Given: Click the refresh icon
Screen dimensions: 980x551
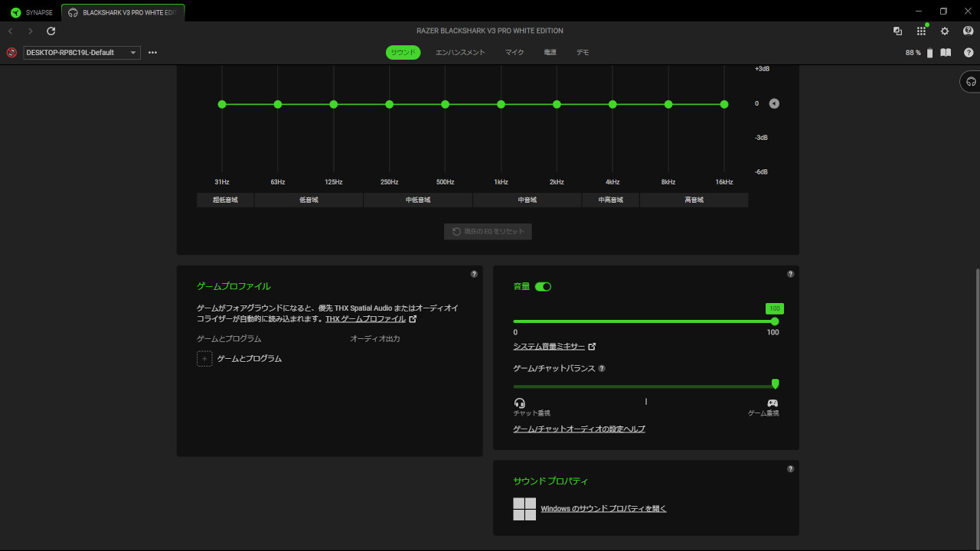Looking at the screenshot, I should tap(51, 31).
